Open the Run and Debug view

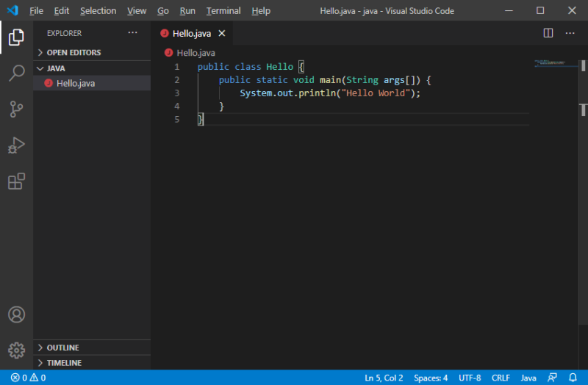pyautogui.click(x=16, y=145)
